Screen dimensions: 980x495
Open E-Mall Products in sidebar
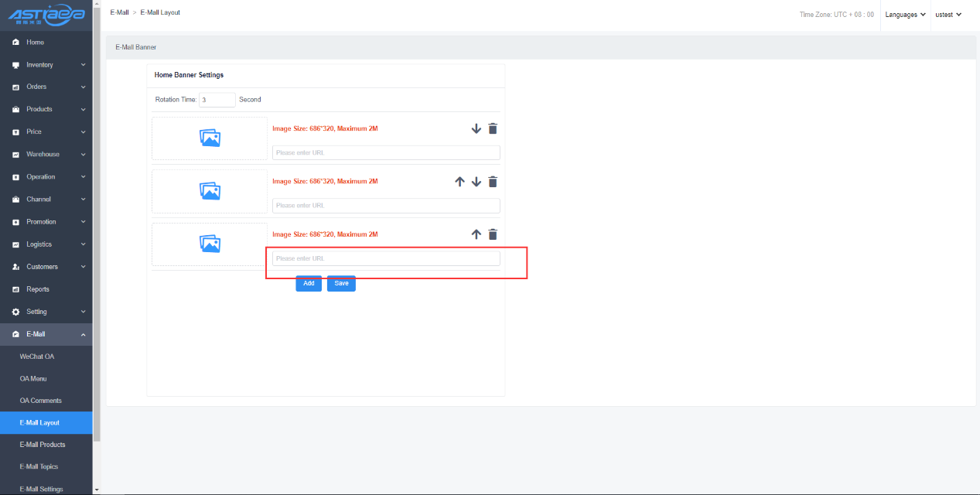pos(43,445)
